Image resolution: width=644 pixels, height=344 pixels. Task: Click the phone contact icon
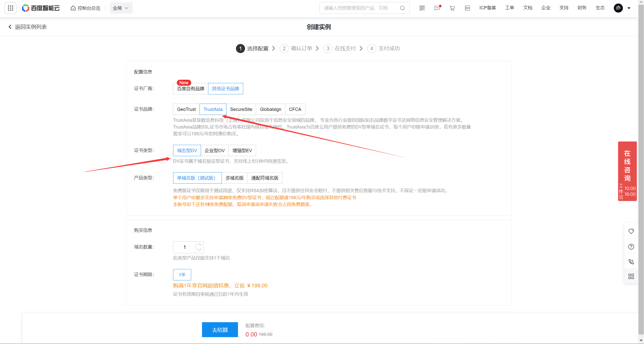(x=631, y=262)
